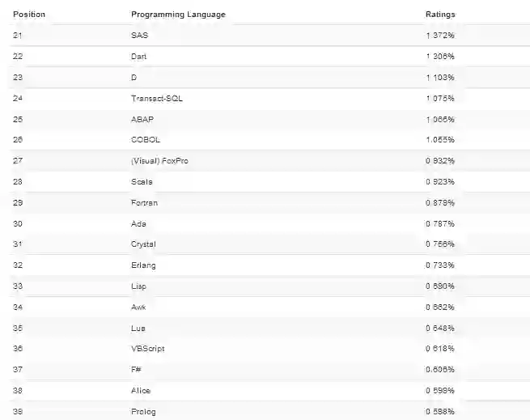530x420 pixels.
Task: Click the Dart language name
Action: coord(139,57)
